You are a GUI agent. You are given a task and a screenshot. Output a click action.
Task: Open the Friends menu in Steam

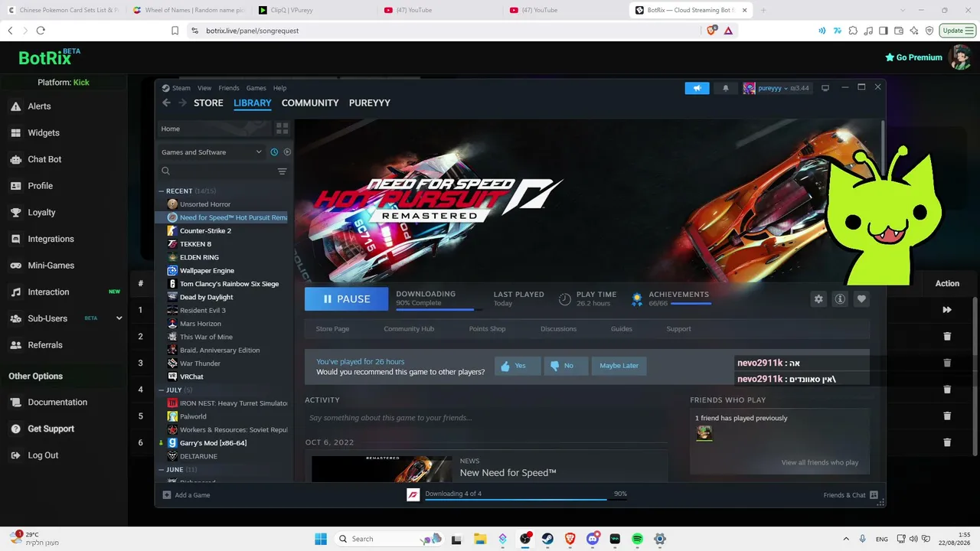pyautogui.click(x=229, y=88)
